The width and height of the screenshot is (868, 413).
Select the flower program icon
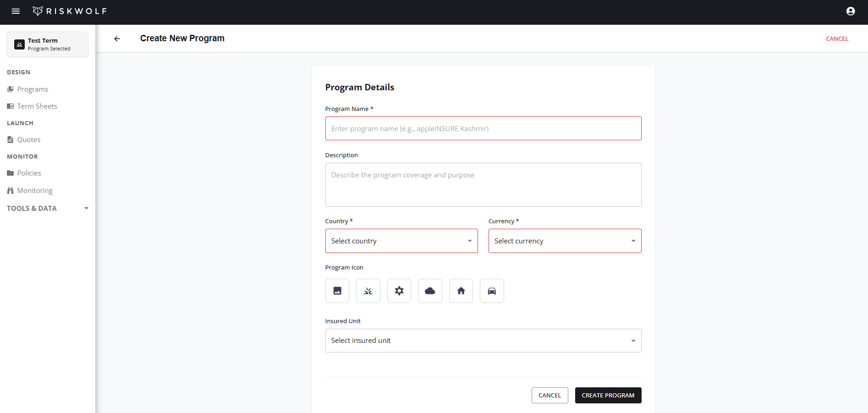click(x=399, y=291)
